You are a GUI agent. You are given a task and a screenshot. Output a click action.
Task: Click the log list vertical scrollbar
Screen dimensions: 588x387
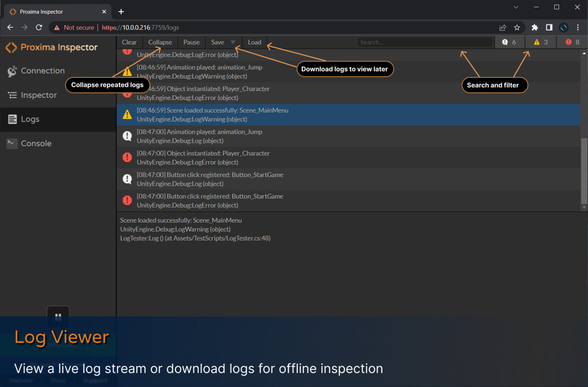point(584,172)
